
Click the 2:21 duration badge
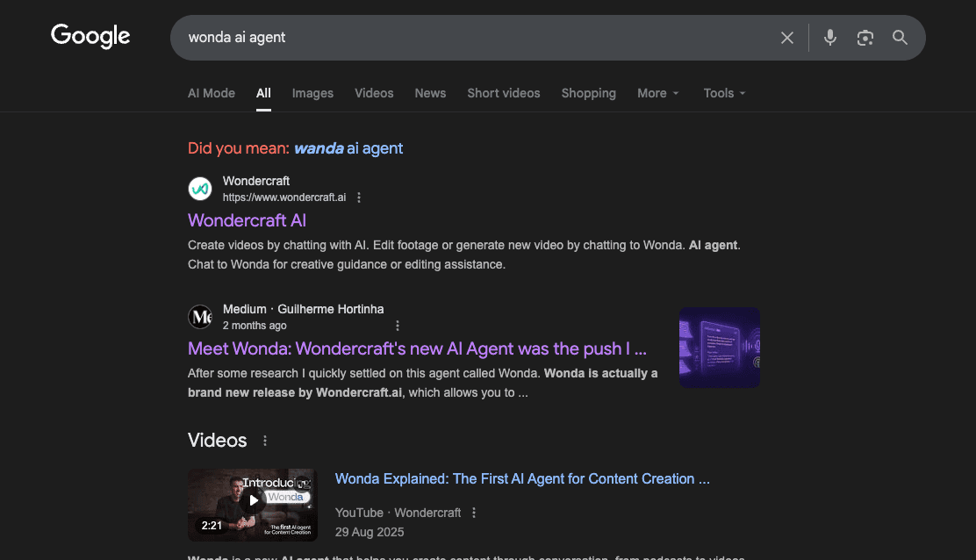(212, 526)
